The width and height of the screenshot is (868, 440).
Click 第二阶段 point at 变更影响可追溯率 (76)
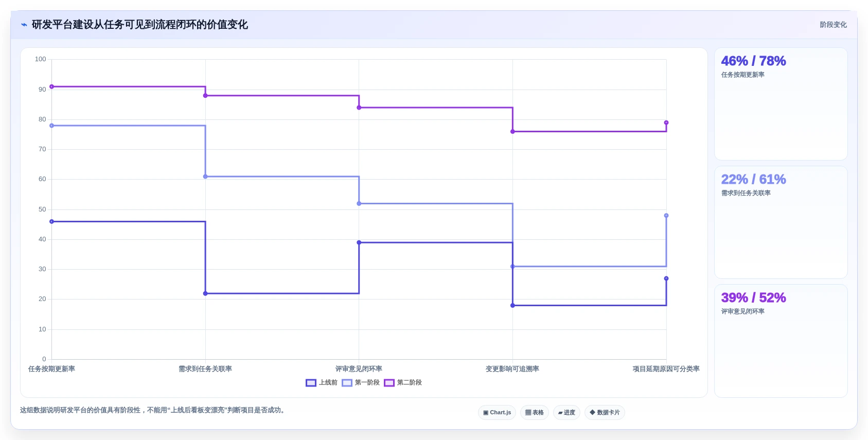click(x=512, y=131)
